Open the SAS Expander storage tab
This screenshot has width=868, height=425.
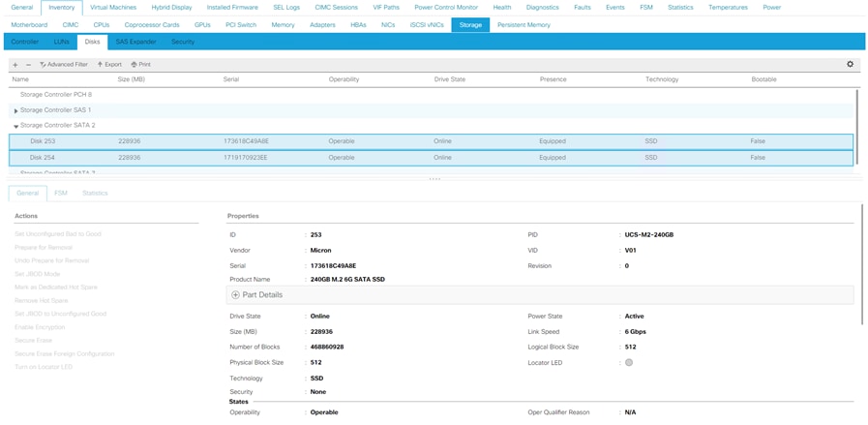[135, 42]
